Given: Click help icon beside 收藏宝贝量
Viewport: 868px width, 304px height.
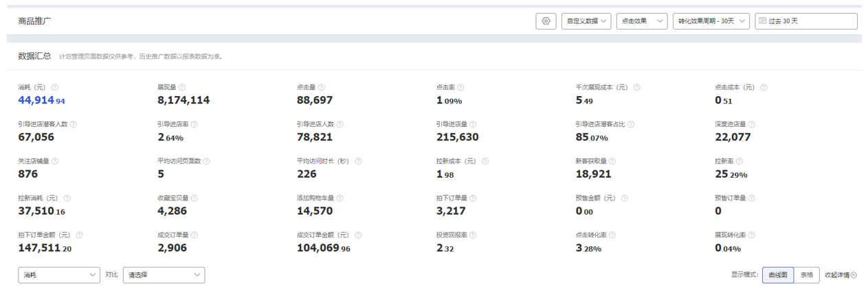Looking at the screenshot, I should point(194,198).
